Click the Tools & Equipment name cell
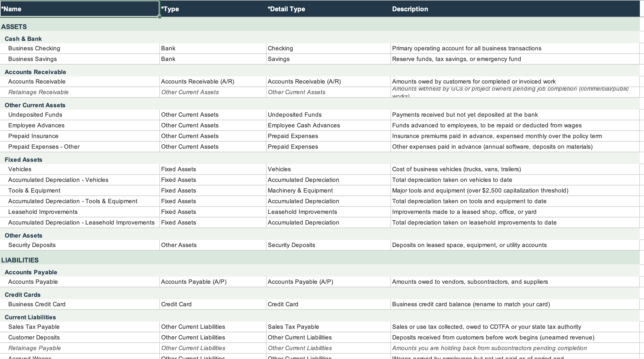 (80, 190)
